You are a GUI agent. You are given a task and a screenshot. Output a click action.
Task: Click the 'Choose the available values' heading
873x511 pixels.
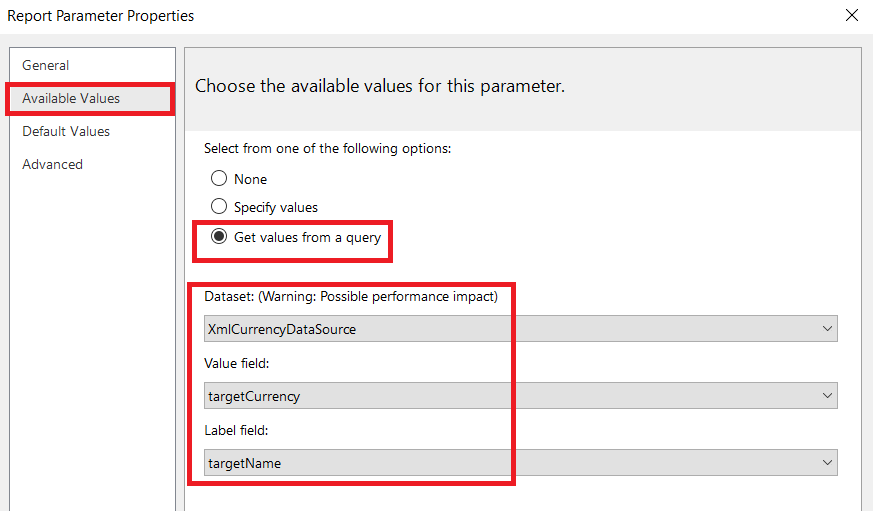380,86
